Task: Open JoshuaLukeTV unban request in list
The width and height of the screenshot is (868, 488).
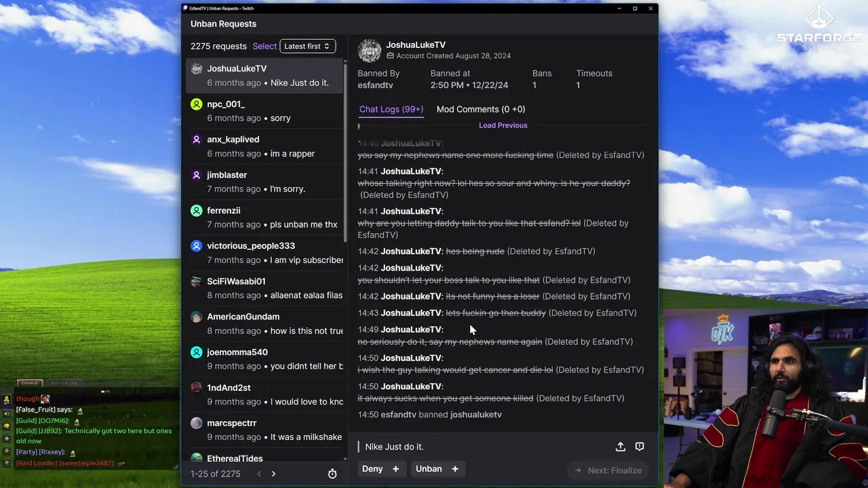Action: point(264,75)
